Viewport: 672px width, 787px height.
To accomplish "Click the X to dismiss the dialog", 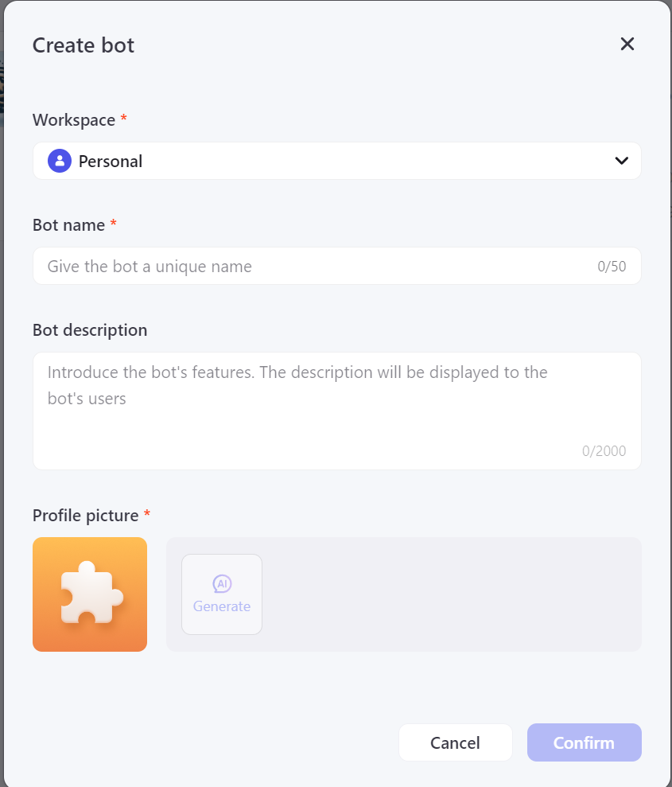I will coord(627,44).
